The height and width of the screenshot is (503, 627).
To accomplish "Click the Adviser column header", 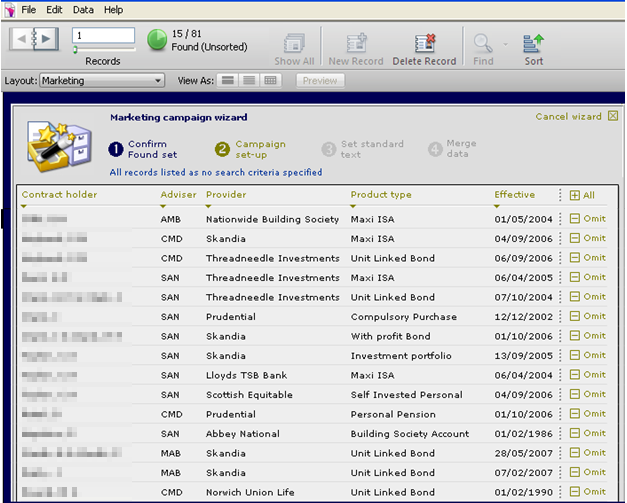I will pyautogui.click(x=178, y=195).
